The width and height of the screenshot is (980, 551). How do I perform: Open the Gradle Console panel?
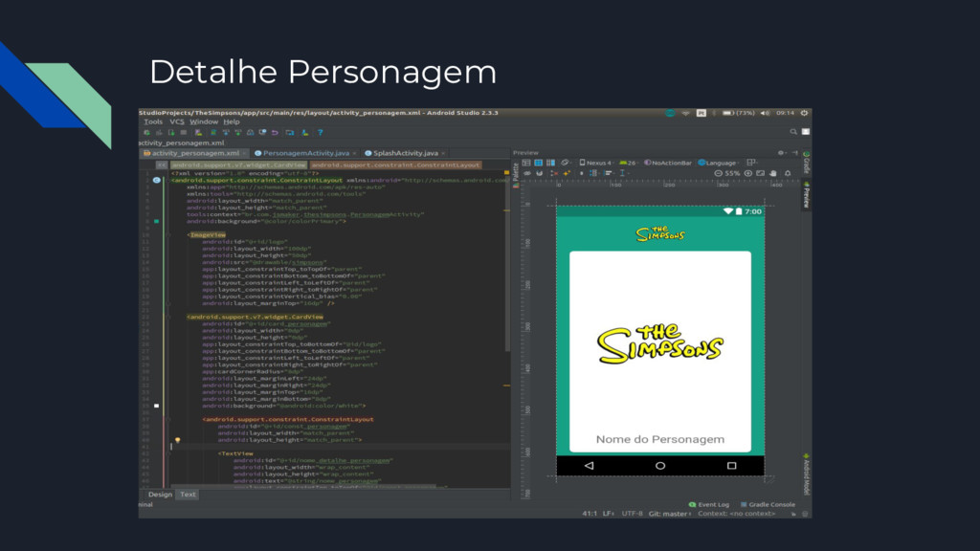(768, 505)
